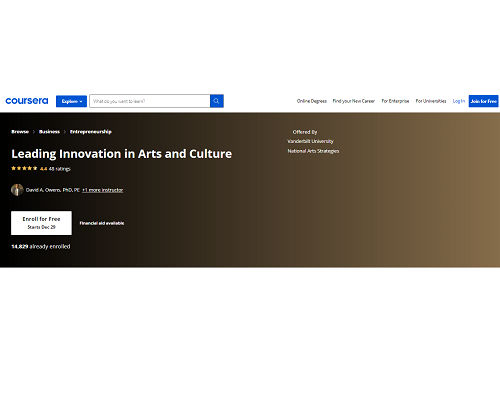Show the '+1 more instructor' link
Image resolution: width=500 pixels, height=400 pixels.
[x=103, y=190]
